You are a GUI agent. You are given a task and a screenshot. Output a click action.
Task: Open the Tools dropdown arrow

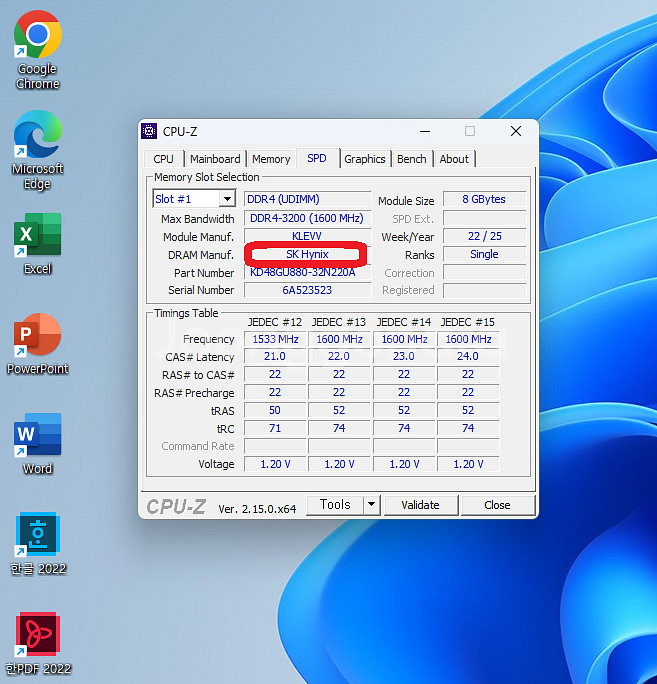371,505
